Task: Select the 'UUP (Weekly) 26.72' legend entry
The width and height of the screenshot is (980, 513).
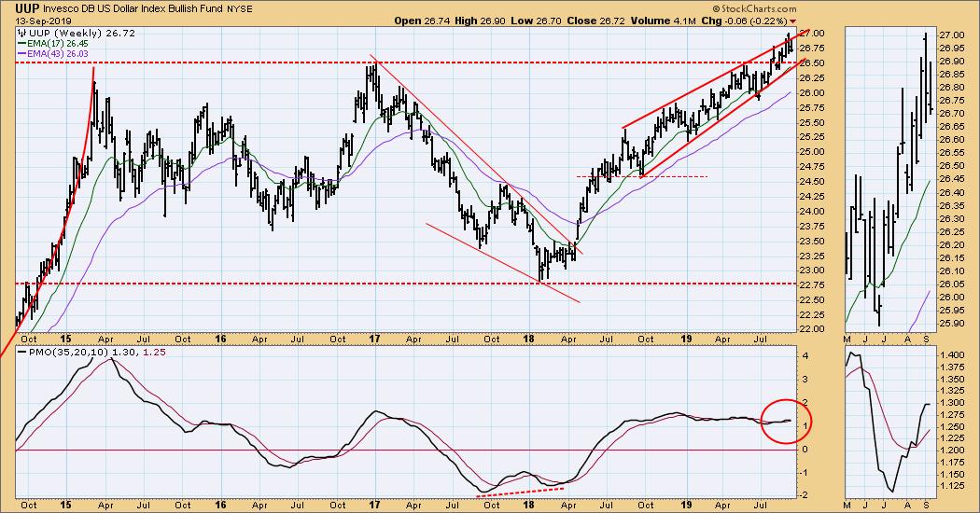Action: [82, 34]
